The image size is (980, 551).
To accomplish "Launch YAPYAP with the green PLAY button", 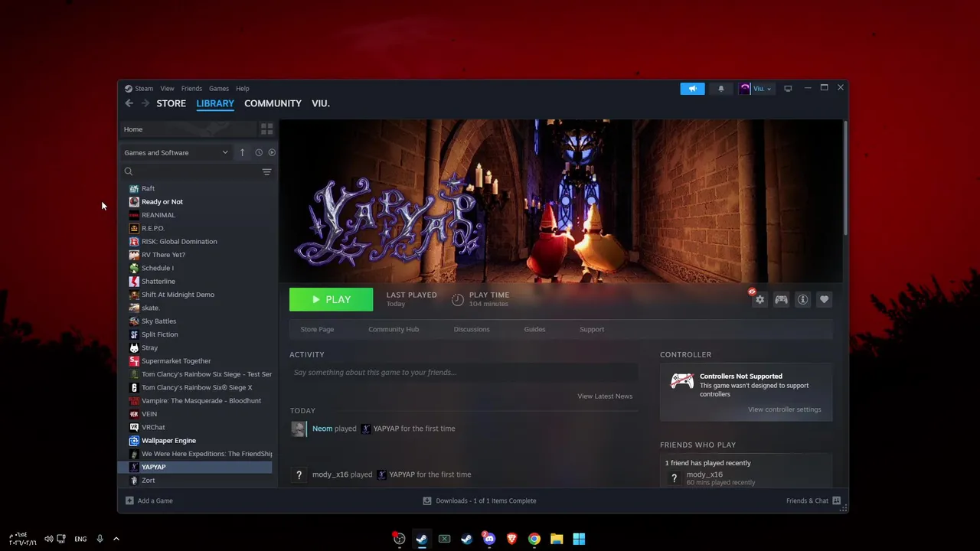I will tap(332, 300).
